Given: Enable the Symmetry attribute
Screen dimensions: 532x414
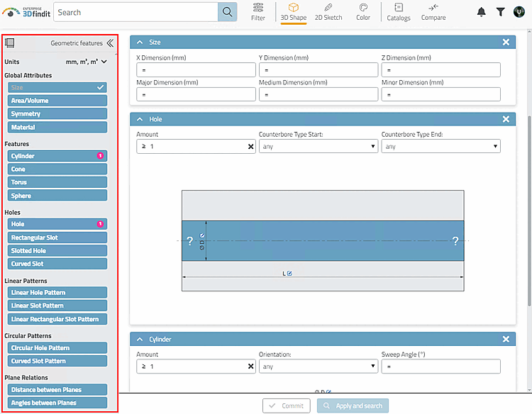Looking at the screenshot, I should (x=57, y=114).
